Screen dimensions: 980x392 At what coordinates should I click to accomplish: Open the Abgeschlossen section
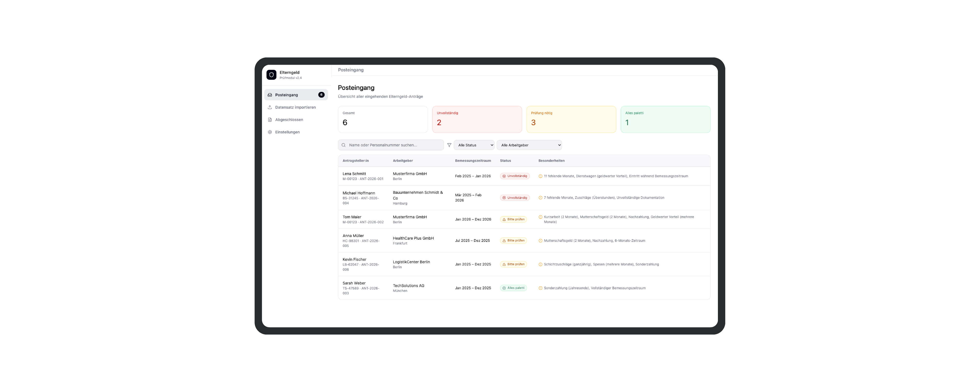click(289, 120)
